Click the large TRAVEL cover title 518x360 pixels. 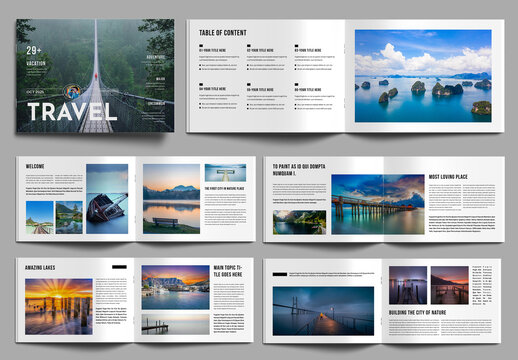[72, 112]
